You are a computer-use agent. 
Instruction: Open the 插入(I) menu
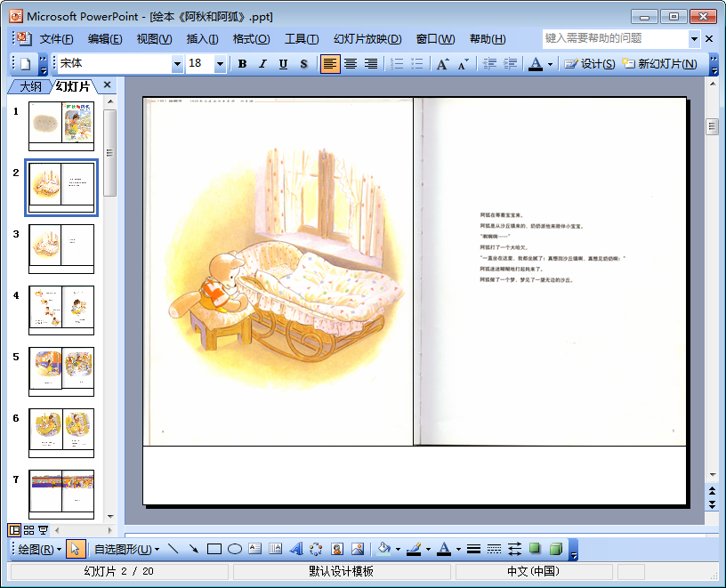202,39
